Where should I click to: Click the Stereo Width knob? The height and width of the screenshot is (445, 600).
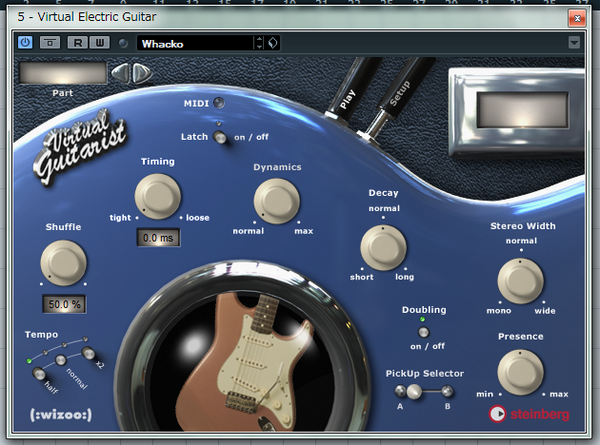[x=520, y=281]
